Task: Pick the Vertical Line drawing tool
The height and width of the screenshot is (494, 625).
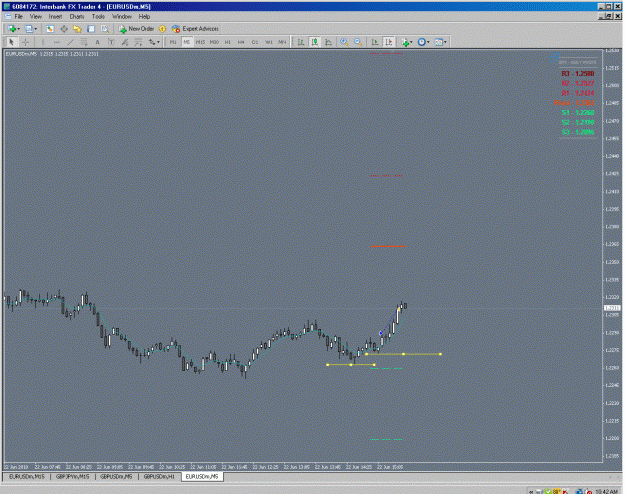Action: [x=43, y=42]
